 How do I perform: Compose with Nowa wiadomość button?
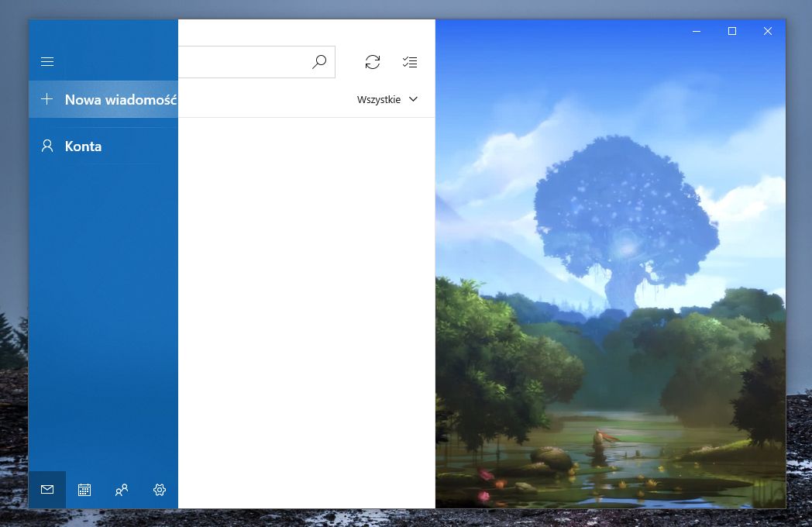coord(103,99)
